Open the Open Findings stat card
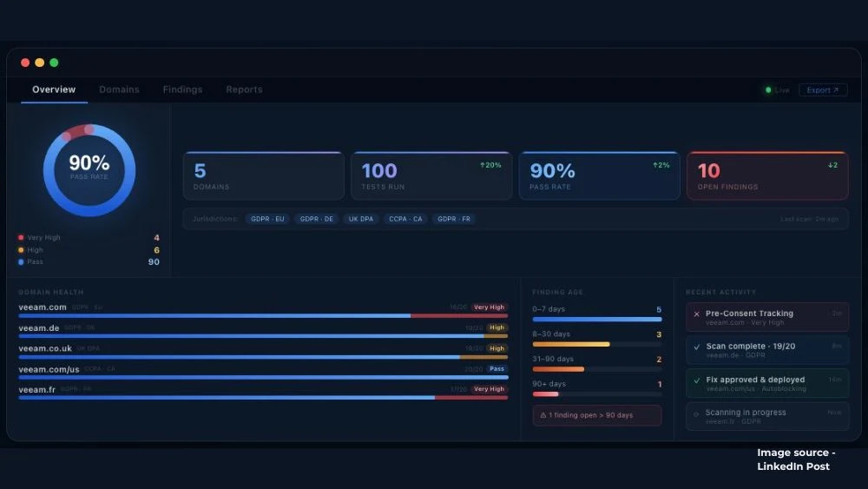 pyautogui.click(x=767, y=175)
